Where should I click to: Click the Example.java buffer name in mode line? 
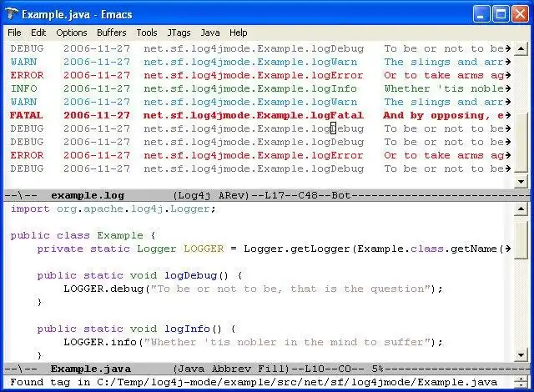(x=91, y=369)
